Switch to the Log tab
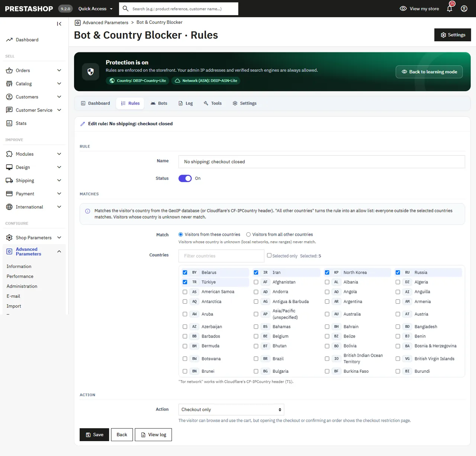Screen dimensions: 476x456 [x=186, y=103]
